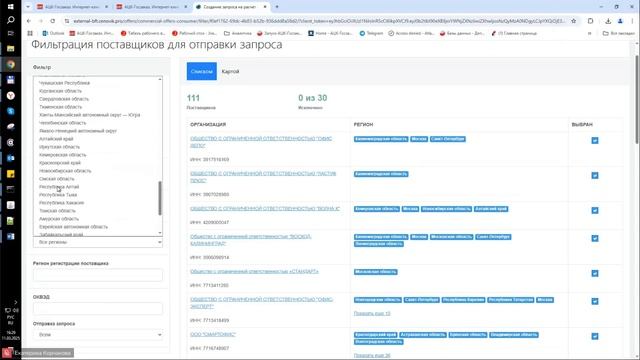640x360 pixels.
Task: Open the Windows Start menu
Action: click(11, 7)
